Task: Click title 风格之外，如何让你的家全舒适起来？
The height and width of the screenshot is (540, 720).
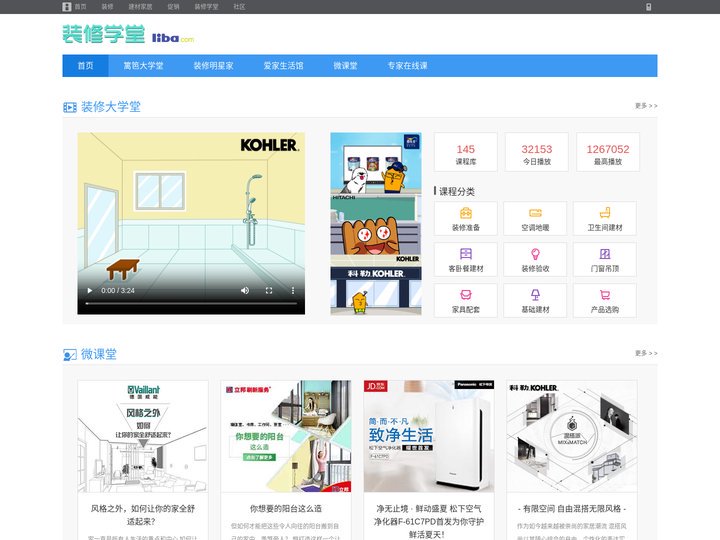Action: pos(143,515)
